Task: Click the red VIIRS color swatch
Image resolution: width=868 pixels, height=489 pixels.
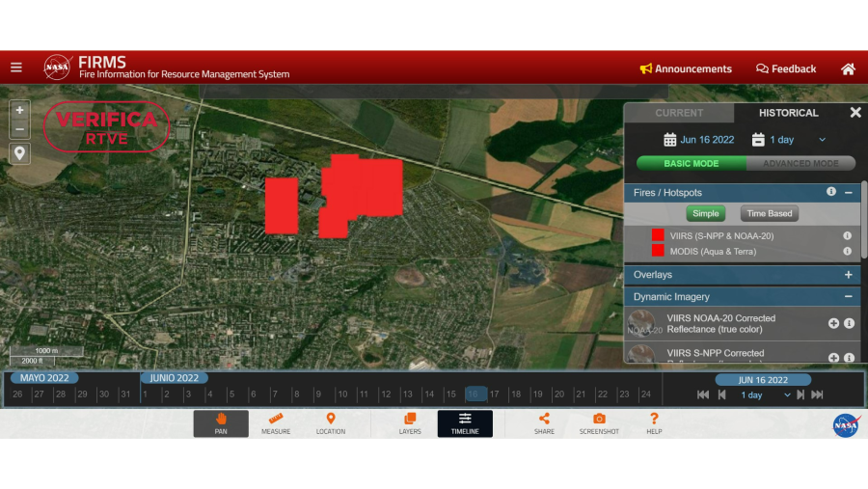Action: tap(658, 235)
